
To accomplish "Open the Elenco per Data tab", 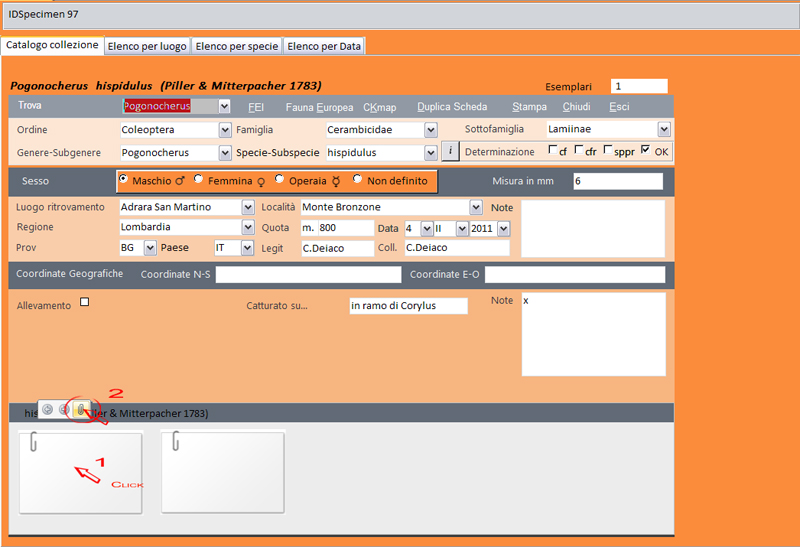I will click(x=324, y=46).
